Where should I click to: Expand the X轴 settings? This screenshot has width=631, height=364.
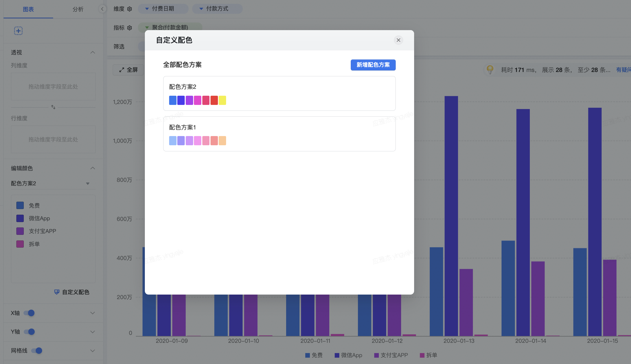(93, 313)
